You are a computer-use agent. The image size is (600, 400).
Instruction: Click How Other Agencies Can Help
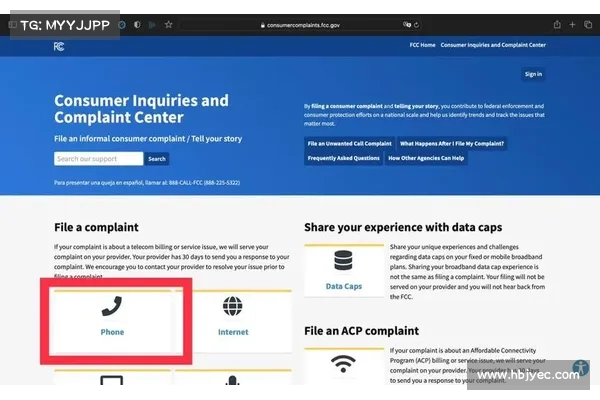click(x=426, y=158)
